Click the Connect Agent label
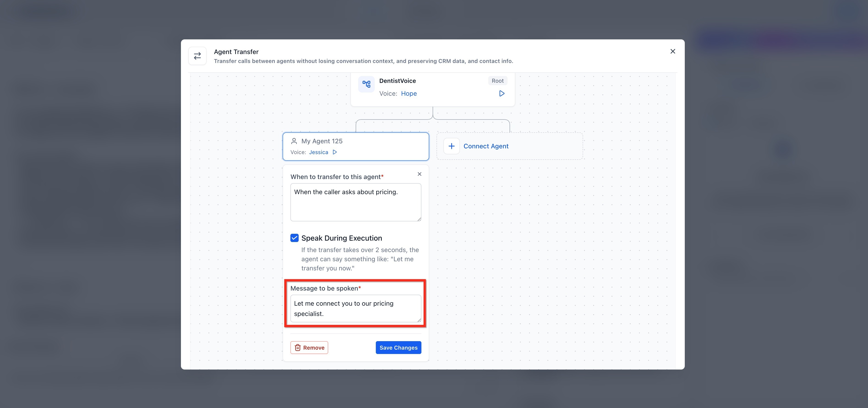The image size is (868, 408). (x=486, y=146)
